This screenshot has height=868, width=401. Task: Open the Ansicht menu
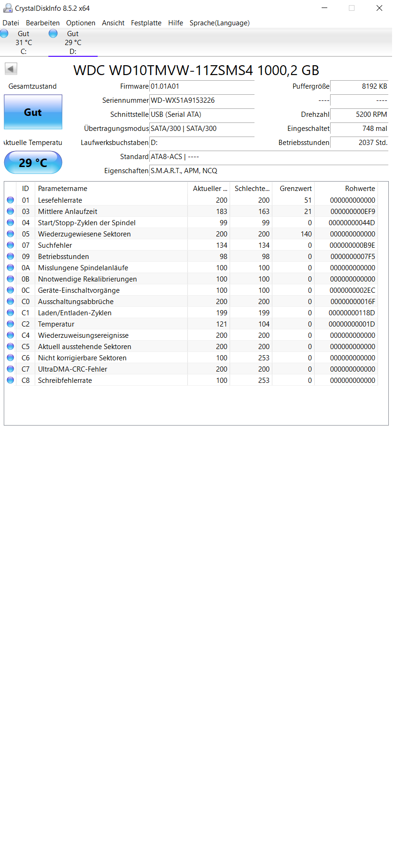click(113, 23)
